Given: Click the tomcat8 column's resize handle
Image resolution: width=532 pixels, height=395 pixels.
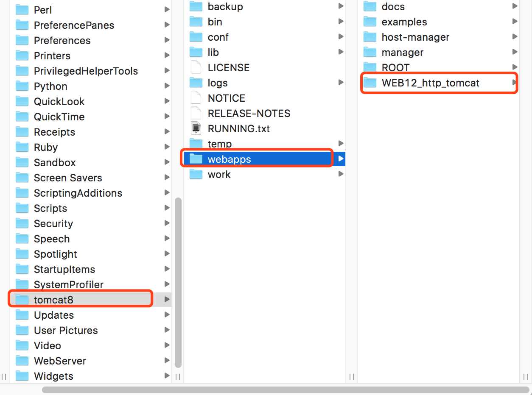Looking at the screenshot, I should click(178, 376).
